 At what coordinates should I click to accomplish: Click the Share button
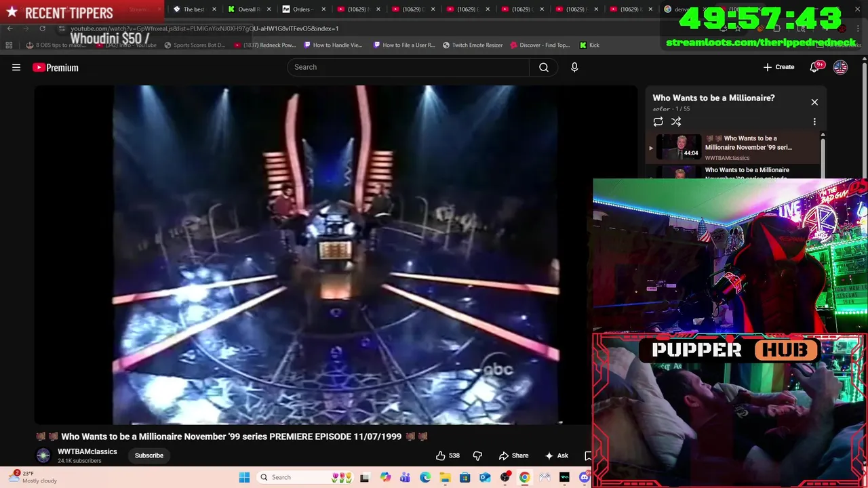pos(513,455)
